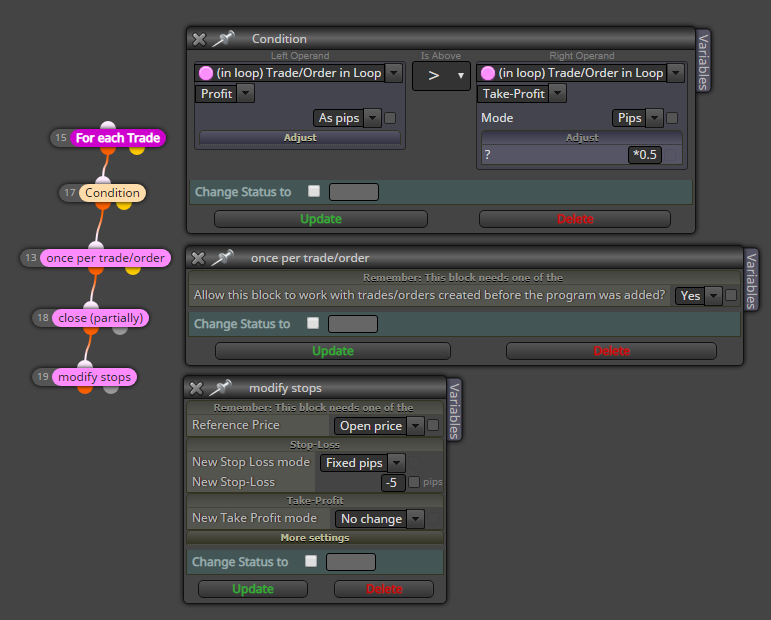Pin the Condition panel
Viewport: 771px width, 620px height.
point(223,39)
